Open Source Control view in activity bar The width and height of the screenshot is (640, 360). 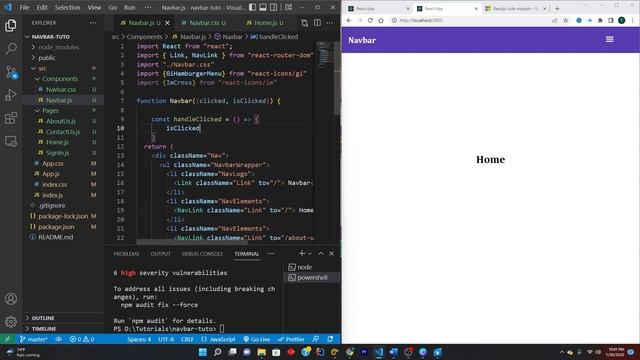11,72
